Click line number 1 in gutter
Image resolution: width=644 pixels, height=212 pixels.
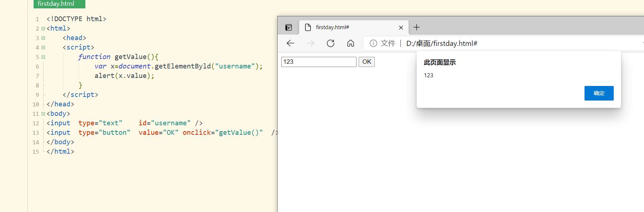[37, 19]
